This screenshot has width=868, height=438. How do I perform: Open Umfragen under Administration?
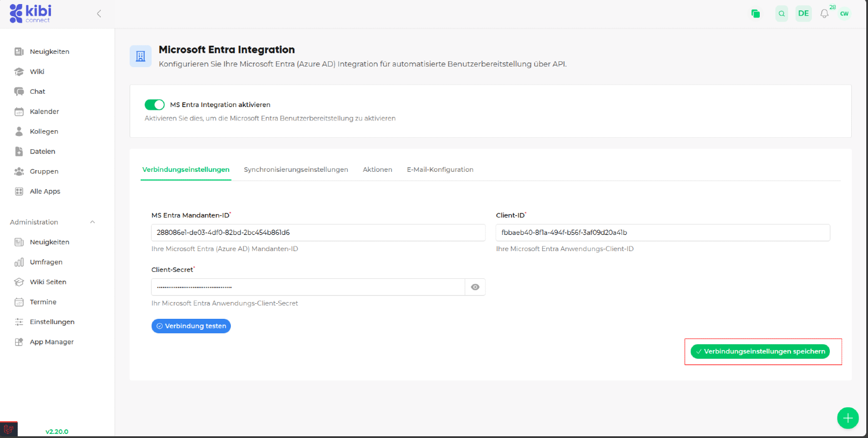pos(46,262)
